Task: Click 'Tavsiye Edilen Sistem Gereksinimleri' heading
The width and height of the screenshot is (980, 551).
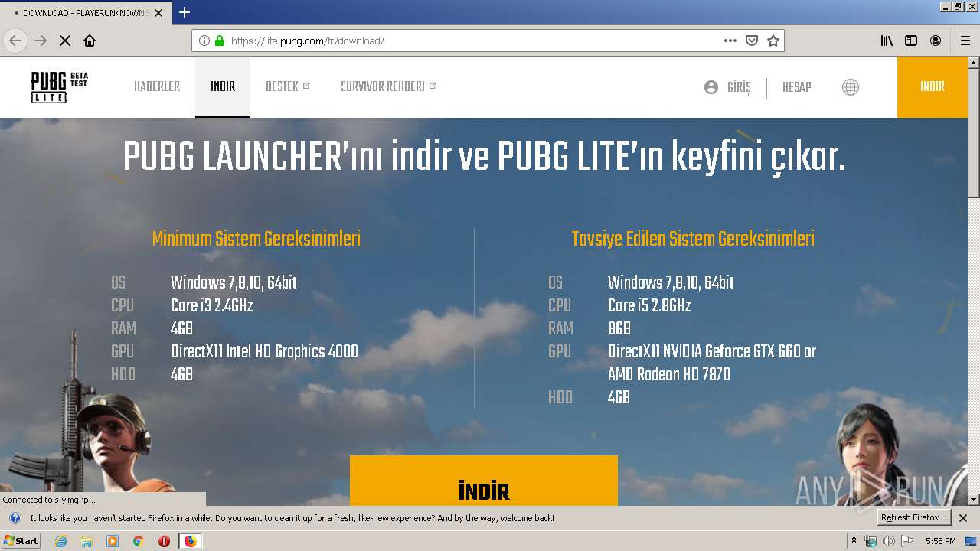Action: (693, 239)
